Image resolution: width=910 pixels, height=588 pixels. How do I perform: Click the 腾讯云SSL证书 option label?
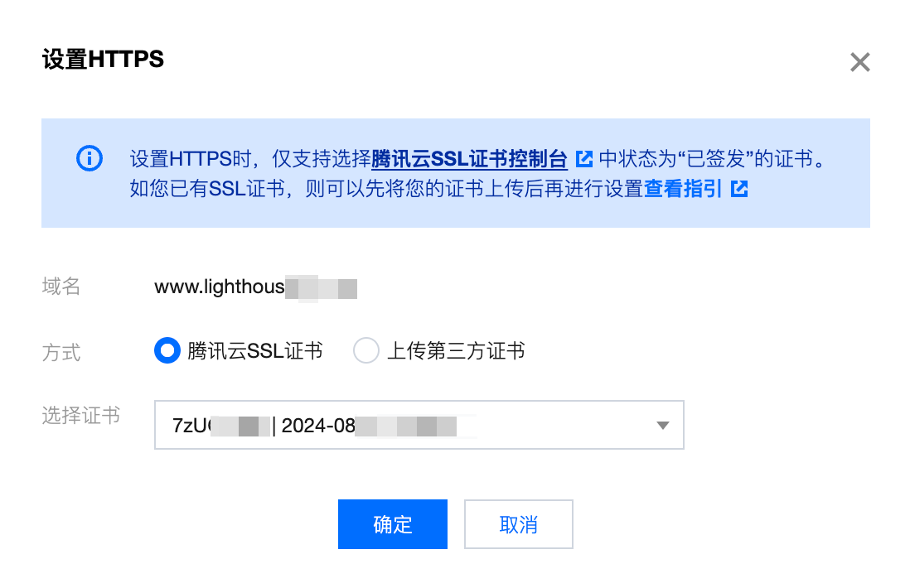click(x=254, y=351)
